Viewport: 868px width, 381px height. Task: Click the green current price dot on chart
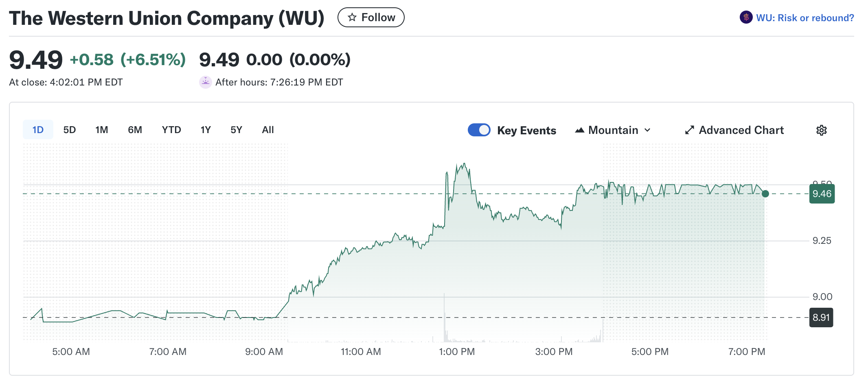tap(765, 194)
